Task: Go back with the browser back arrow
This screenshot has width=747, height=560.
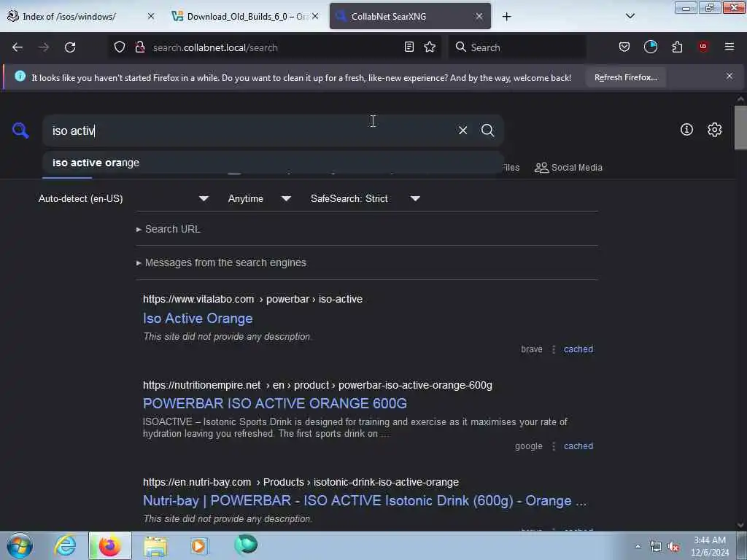Action: coord(18,47)
